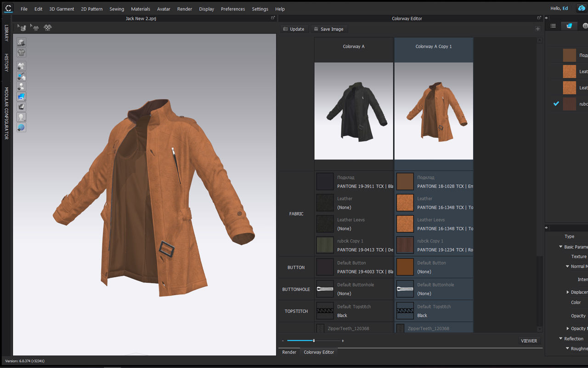Click the brown jacket Colorway A Copy 1 thumbnail
This screenshot has height=368, width=588.
point(434,111)
